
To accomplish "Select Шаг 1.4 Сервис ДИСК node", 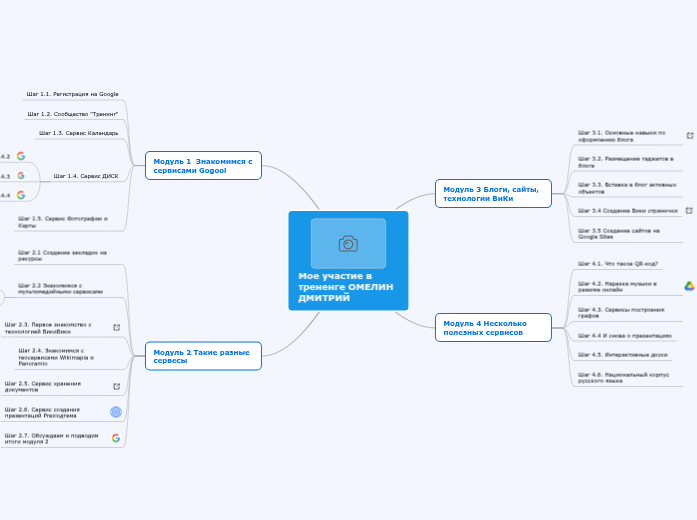I will tap(86, 176).
